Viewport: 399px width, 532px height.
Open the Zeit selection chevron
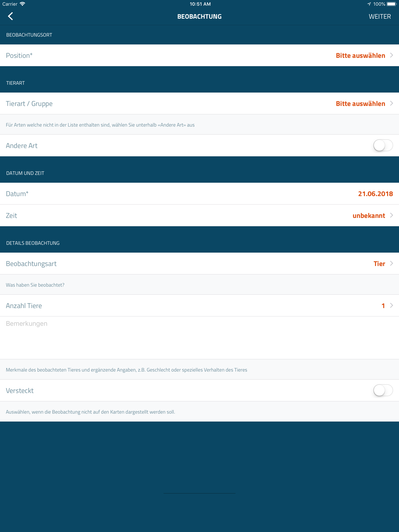click(x=392, y=215)
